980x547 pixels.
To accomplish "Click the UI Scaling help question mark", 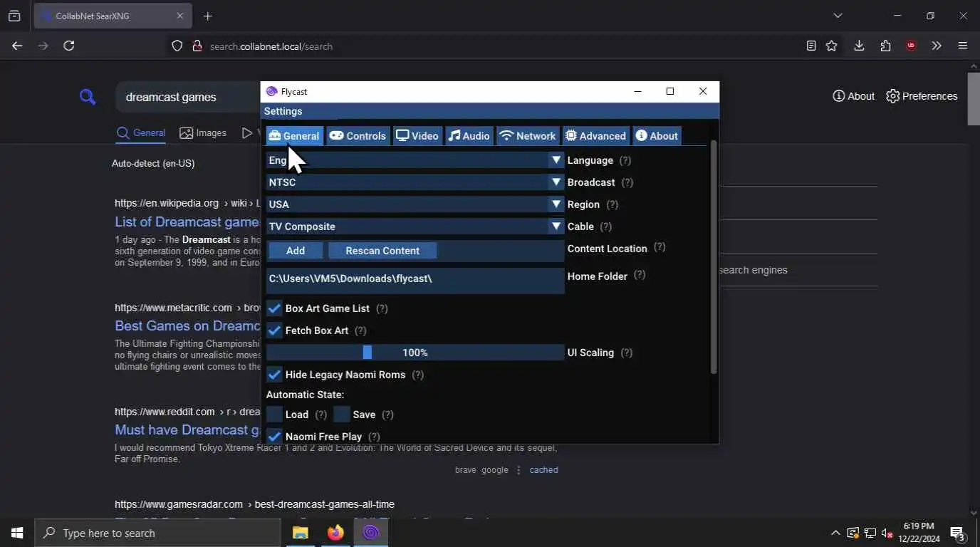I will (x=626, y=353).
